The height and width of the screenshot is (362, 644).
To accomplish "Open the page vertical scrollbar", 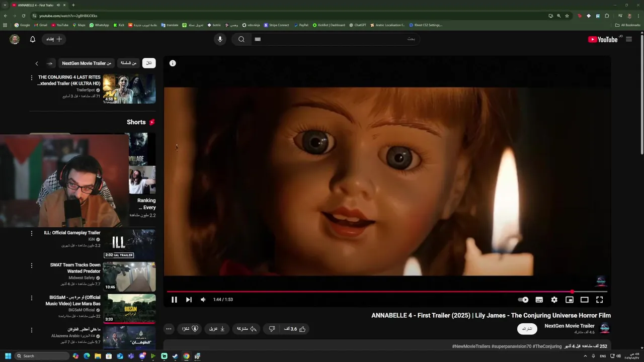I will [x=641, y=94].
